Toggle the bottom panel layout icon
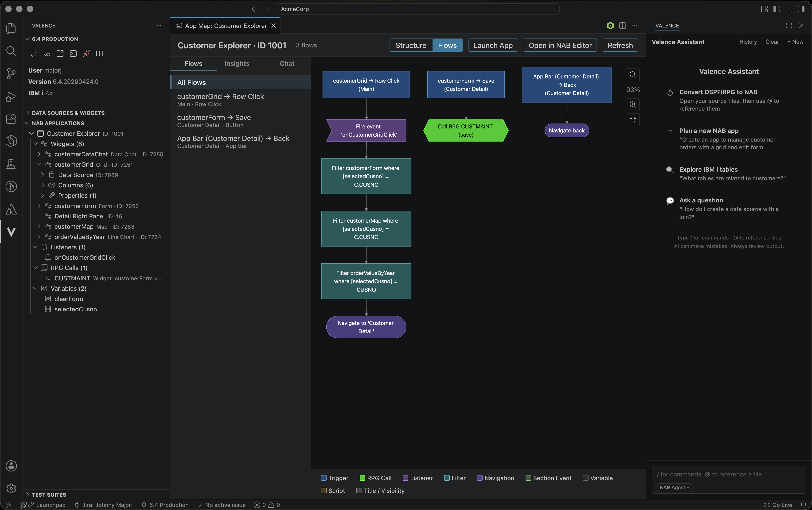Image resolution: width=812 pixels, height=510 pixels. [789, 9]
